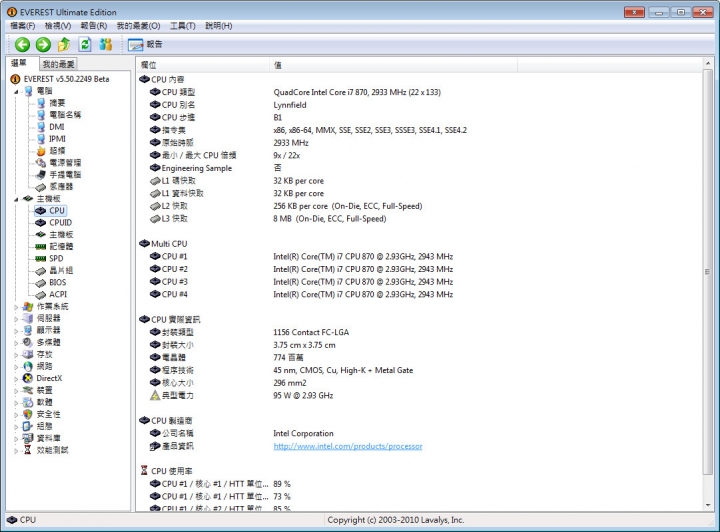Click the 資料庫 database icon
The image size is (720, 532).
pyautogui.click(x=28, y=438)
